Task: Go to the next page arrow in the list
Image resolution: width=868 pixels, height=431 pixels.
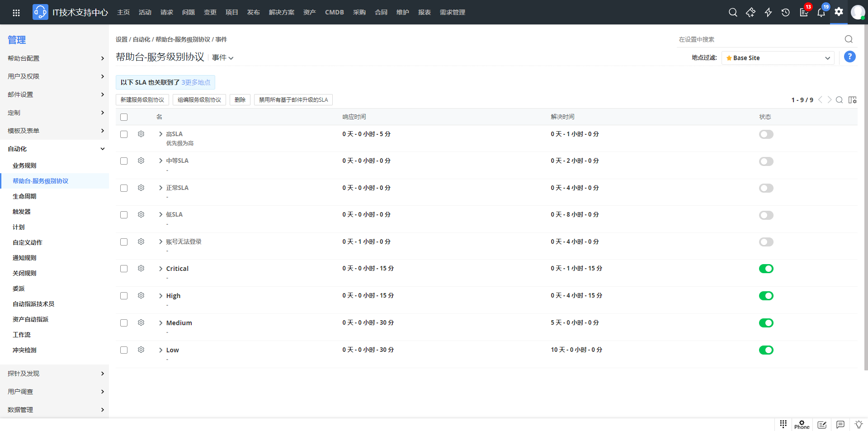Action: [830, 100]
